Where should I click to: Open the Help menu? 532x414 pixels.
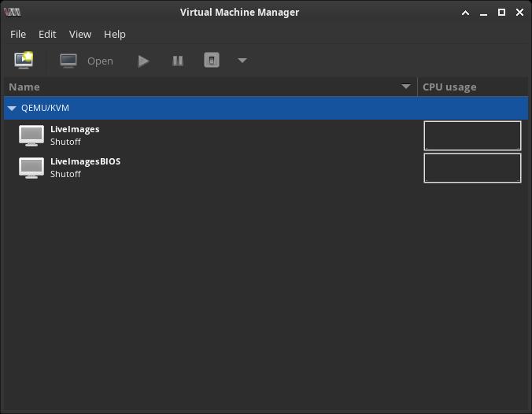pyautogui.click(x=115, y=35)
